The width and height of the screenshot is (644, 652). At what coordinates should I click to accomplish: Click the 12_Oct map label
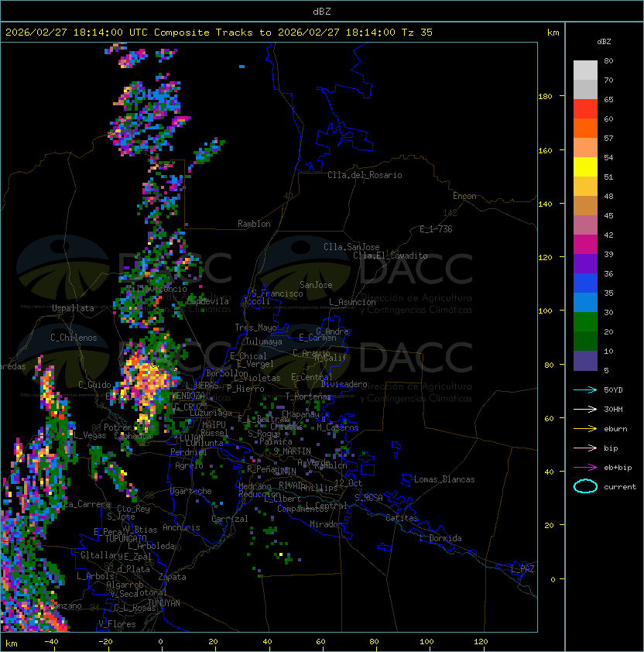[348, 483]
